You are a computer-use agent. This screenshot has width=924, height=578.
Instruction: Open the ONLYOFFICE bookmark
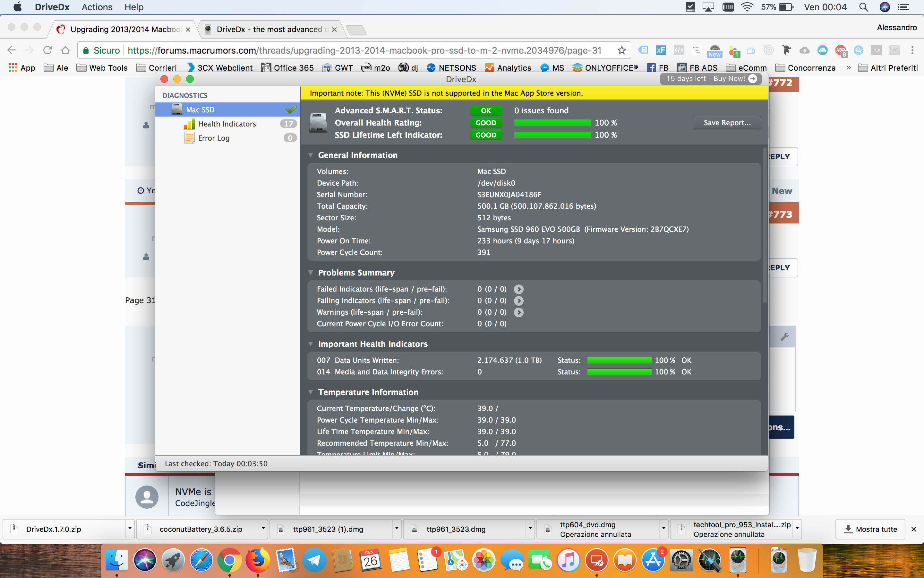pos(605,68)
